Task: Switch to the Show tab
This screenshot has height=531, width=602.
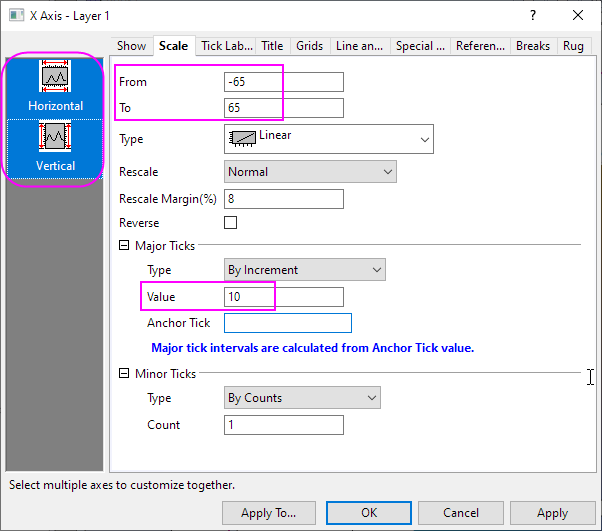Action: [x=131, y=46]
